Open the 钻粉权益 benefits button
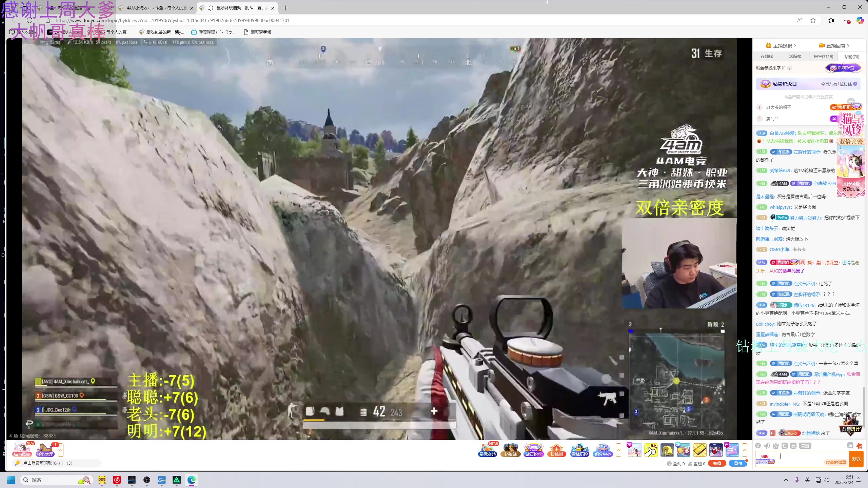Screen dimensions: 868x488 point(843,68)
